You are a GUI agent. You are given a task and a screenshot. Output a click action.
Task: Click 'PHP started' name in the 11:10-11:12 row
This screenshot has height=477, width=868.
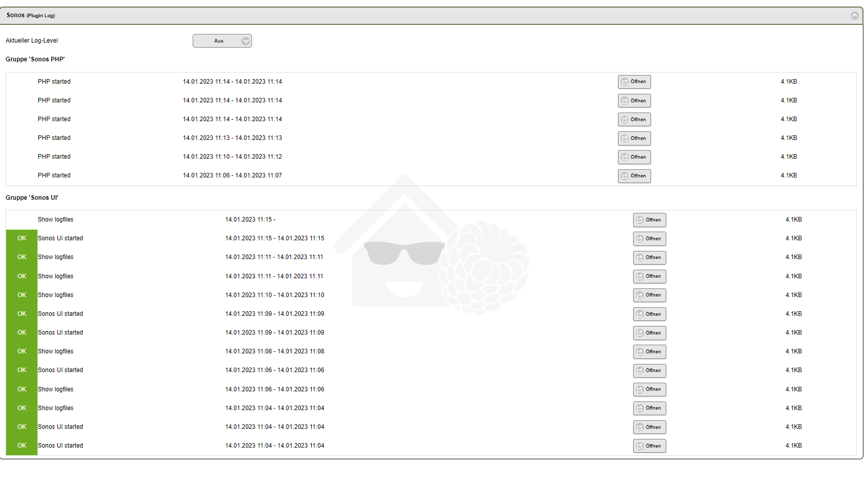click(x=54, y=157)
